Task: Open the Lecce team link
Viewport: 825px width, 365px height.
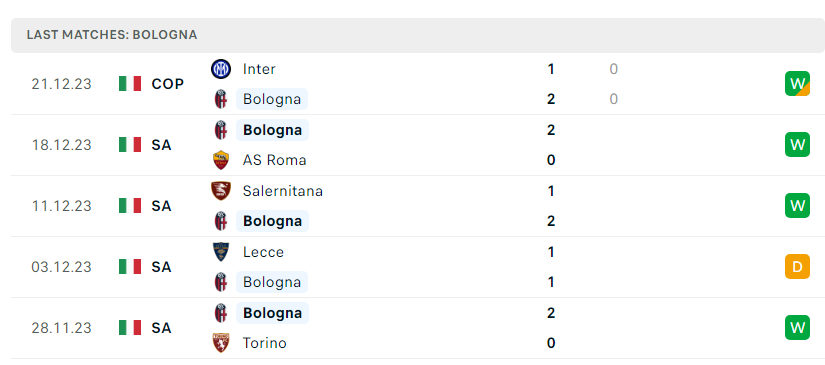Action: pos(263,252)
